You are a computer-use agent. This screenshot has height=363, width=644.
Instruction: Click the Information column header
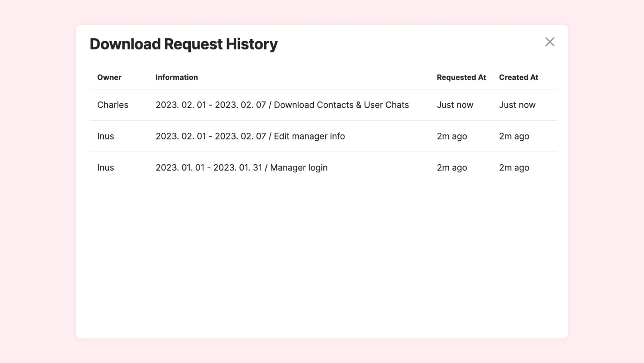click(x=177, y=78)
